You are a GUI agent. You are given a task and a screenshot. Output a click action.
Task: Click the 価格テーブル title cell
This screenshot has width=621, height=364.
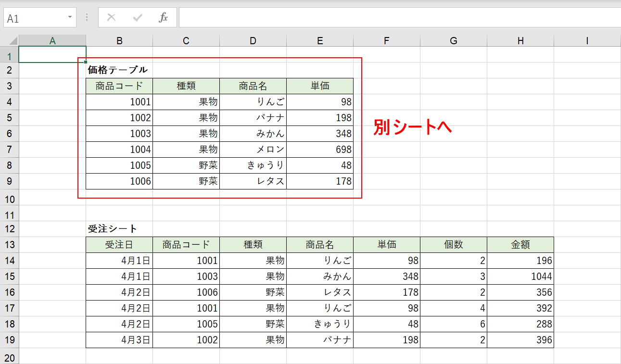click(119, 70)
